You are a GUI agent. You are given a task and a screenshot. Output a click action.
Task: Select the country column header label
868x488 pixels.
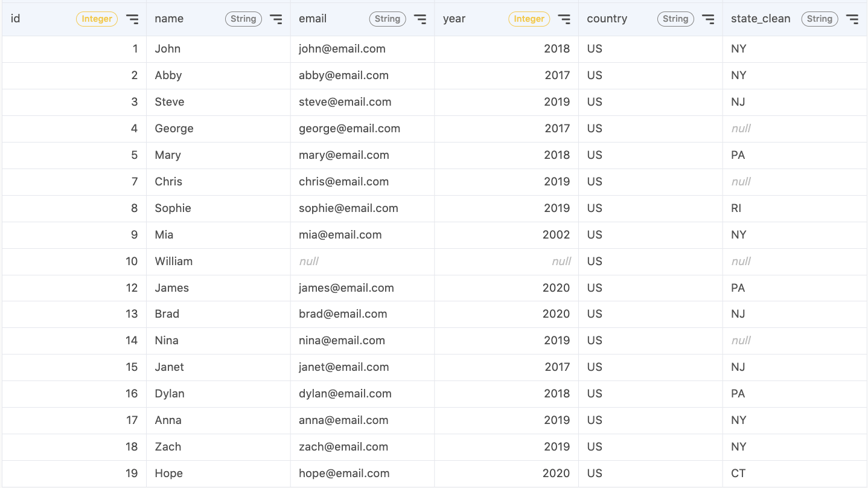(x=607, y=19)
